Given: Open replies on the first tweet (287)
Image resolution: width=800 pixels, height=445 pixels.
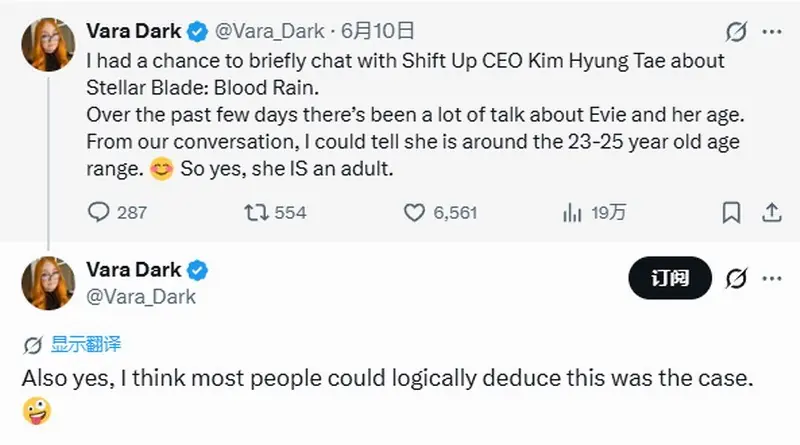Looking at the screenshot, I should [x=117, y=212].
